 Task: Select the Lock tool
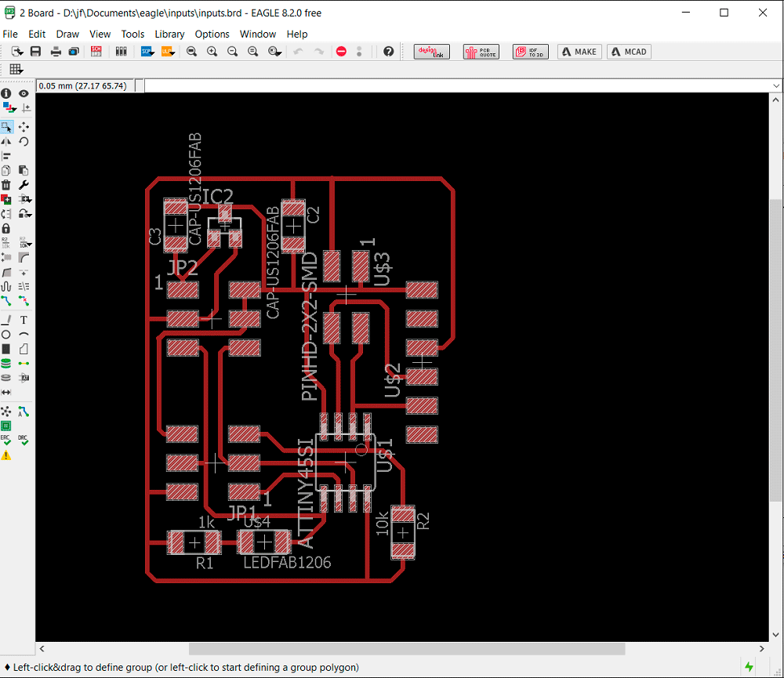(x=6, y=229)
